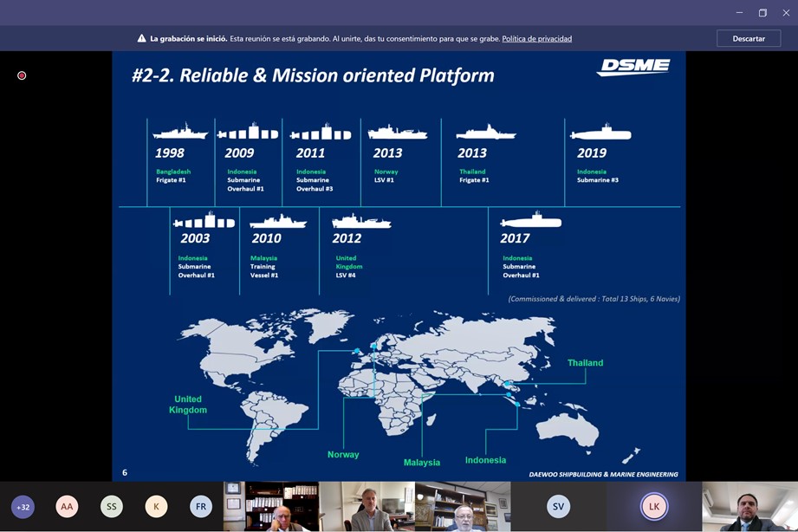Restore down the meeting window
The width and height of the screenshot is (798, 532).
click(x=762, y=13)
